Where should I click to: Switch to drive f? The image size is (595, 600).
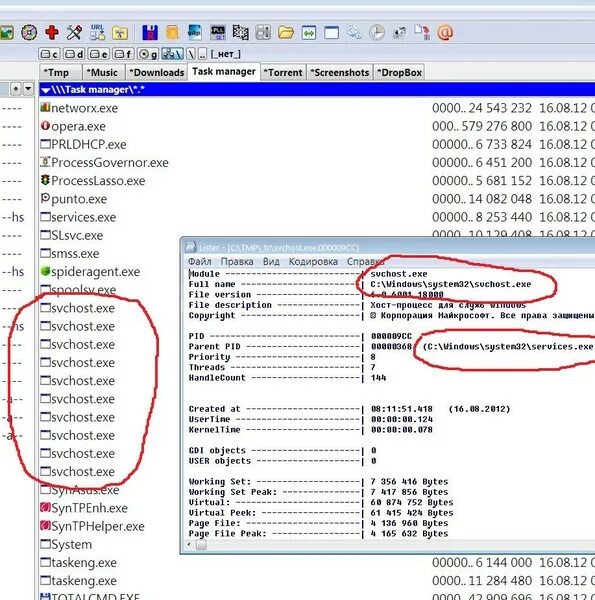coord(123,54)
